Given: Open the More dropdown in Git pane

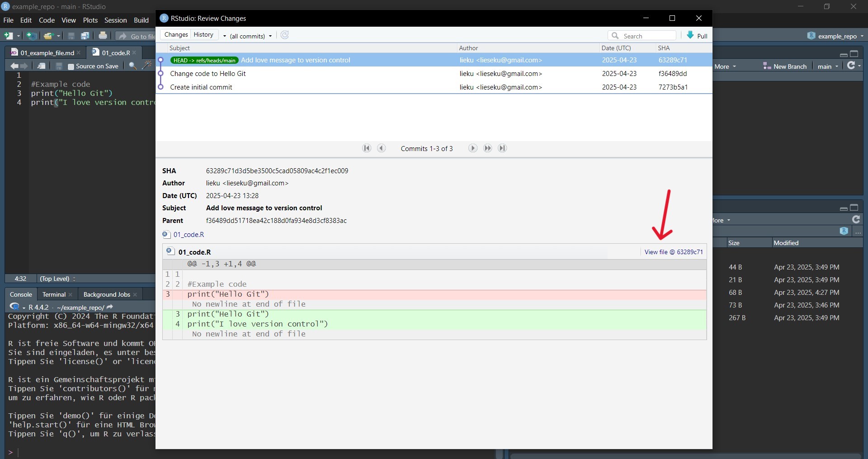Looking at the screenshot, I should 725,66.
